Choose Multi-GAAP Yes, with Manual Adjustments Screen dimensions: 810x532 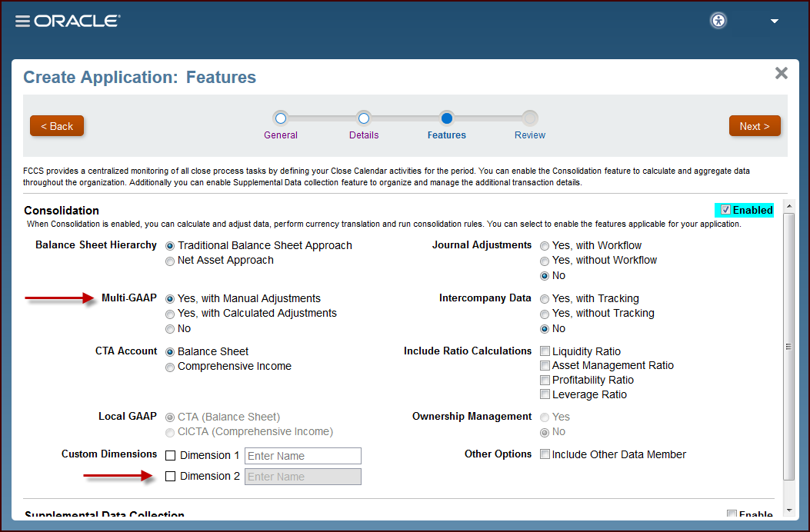pyautogui.click(x=170, y=299)
